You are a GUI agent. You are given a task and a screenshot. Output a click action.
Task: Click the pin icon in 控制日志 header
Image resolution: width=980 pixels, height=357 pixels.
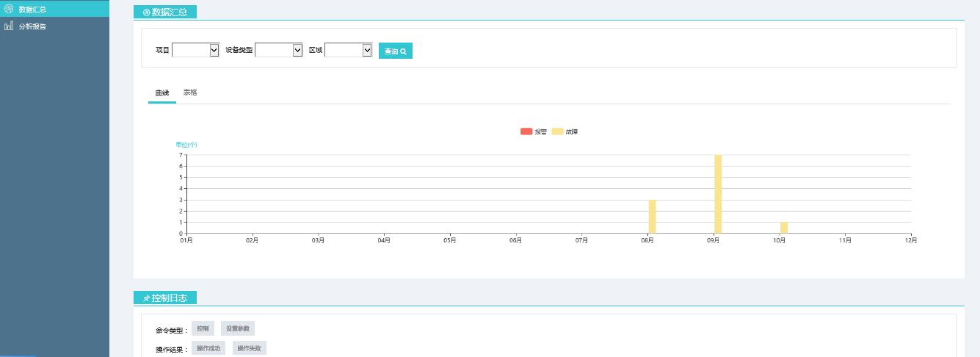(x=146, y=298)
